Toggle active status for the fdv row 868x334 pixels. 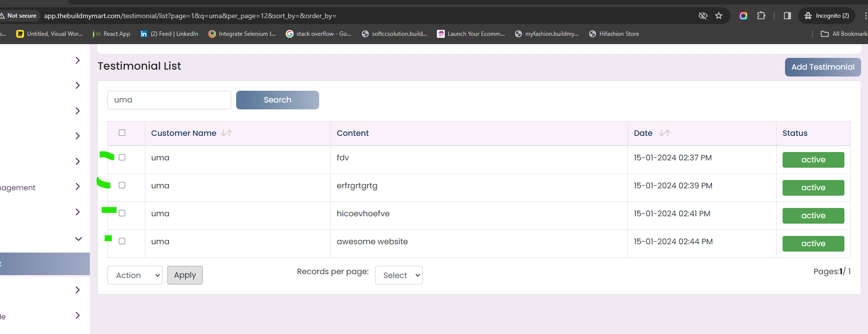coord(814,160)
